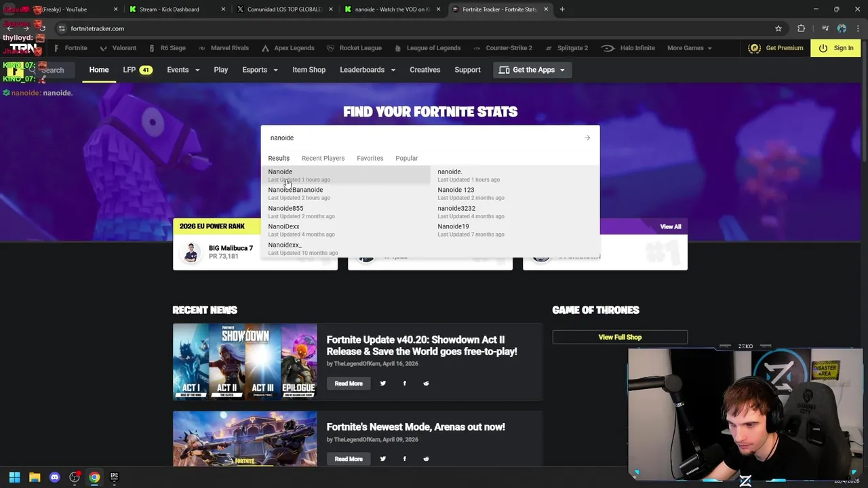Open the Valorant game tracker
The height and width of the screenshot is (488, 868).
118,48
